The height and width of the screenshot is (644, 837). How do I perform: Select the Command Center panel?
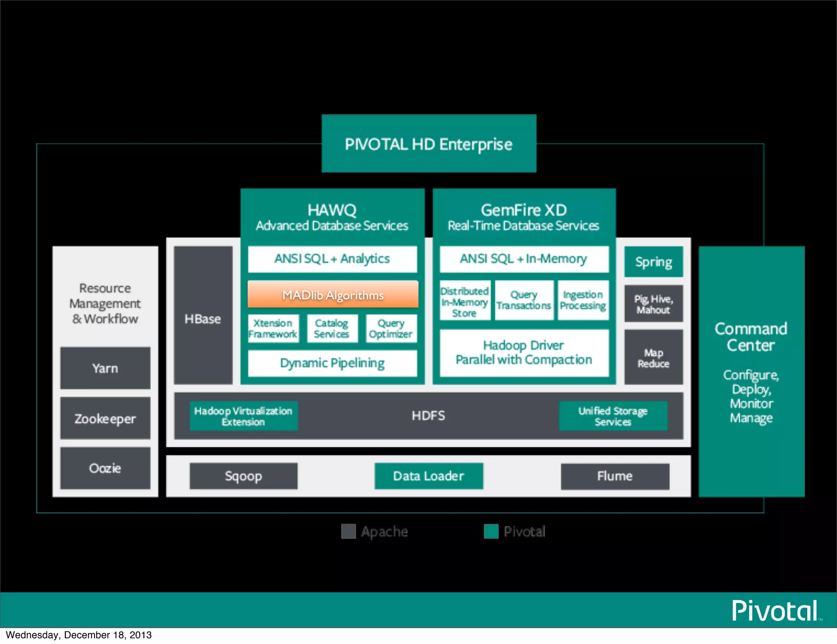[x=751, y=371]
